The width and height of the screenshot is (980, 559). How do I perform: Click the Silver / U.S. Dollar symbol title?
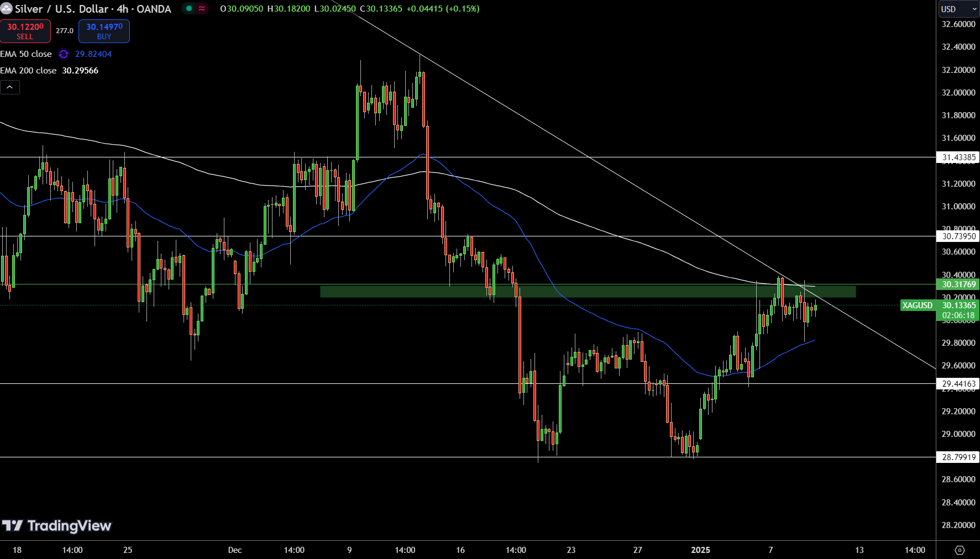pos(93,9)
